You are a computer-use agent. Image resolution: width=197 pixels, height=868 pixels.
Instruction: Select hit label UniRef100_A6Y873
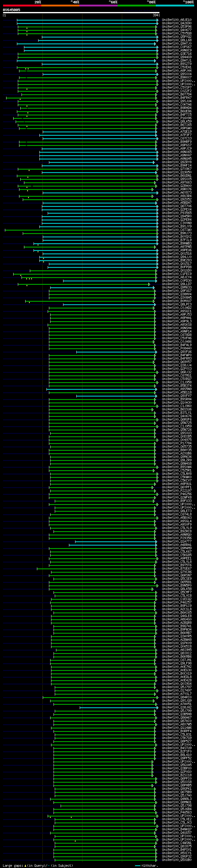coord(177,193)
